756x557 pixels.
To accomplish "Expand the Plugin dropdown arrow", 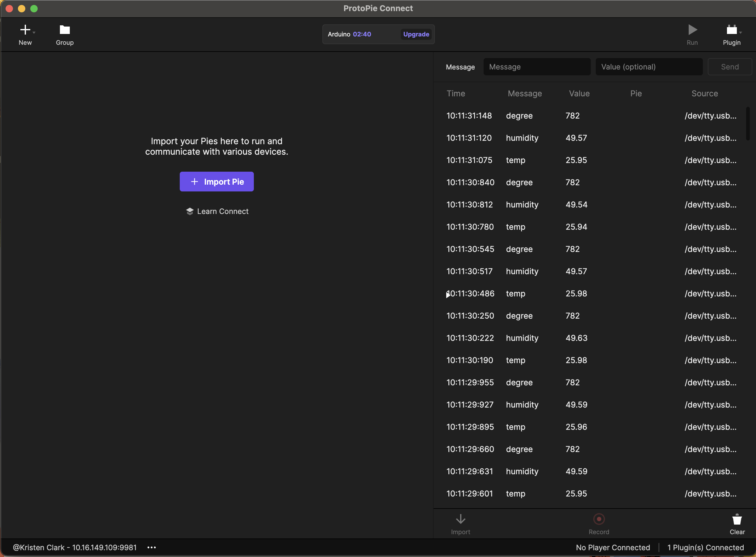I will point(741,33).
